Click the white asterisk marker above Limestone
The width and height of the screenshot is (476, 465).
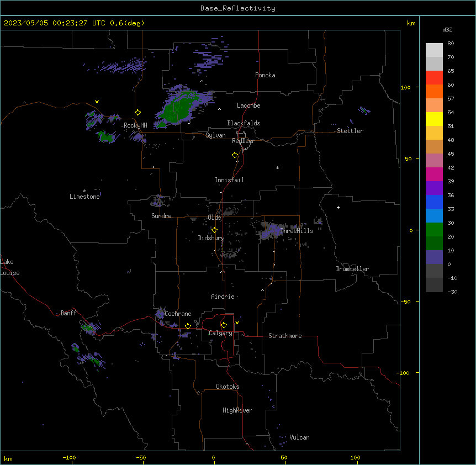click(84, 191)
